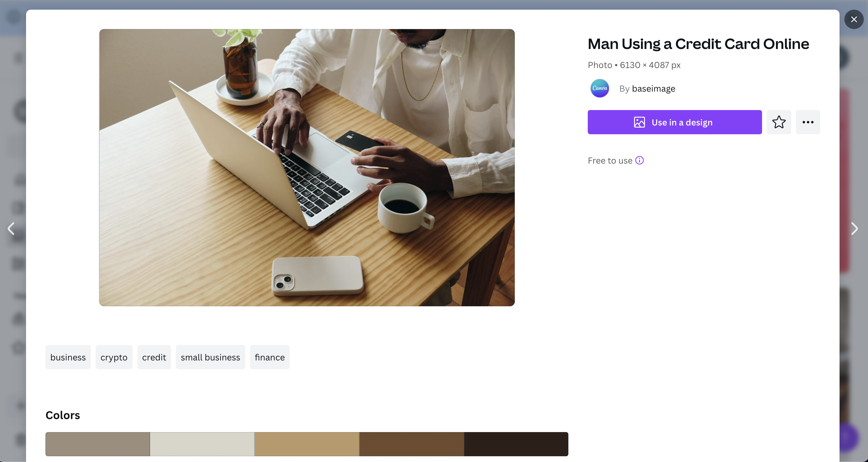
Task: Pick the taupe gray color swatch
Action: (98, 444)
